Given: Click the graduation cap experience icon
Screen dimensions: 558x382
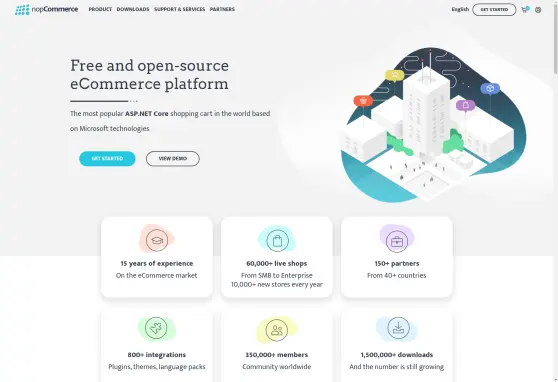Looking at the screenshot, I should coord(157,240).
